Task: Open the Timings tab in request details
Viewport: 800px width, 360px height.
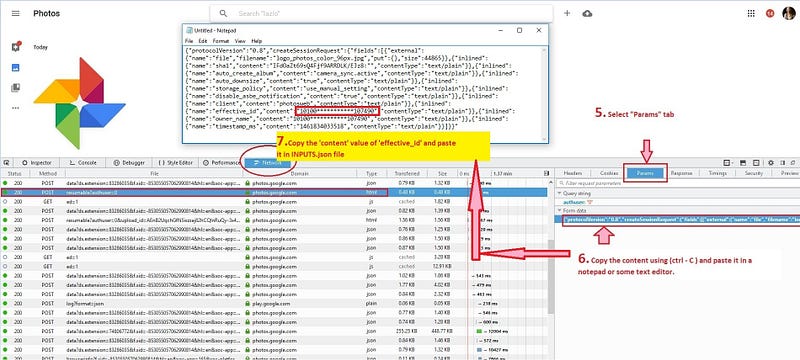Action: point(717,173)
